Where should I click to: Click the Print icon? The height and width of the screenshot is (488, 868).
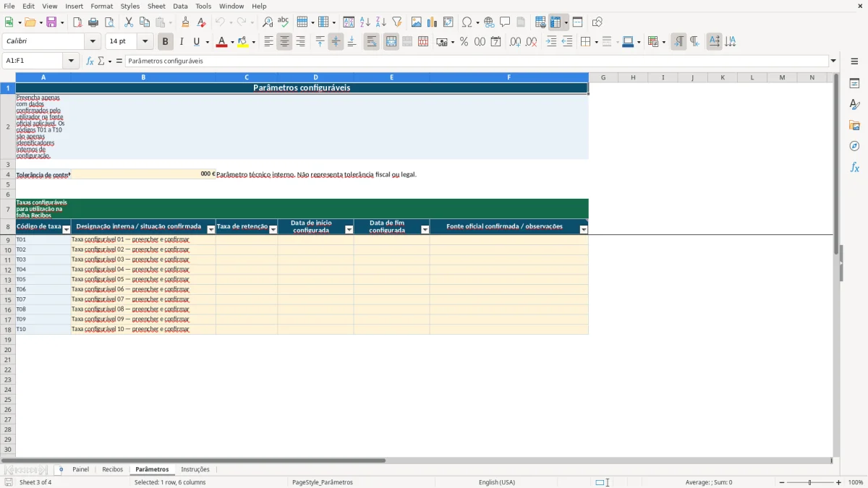pyautogui.click(x=93, y=22)
